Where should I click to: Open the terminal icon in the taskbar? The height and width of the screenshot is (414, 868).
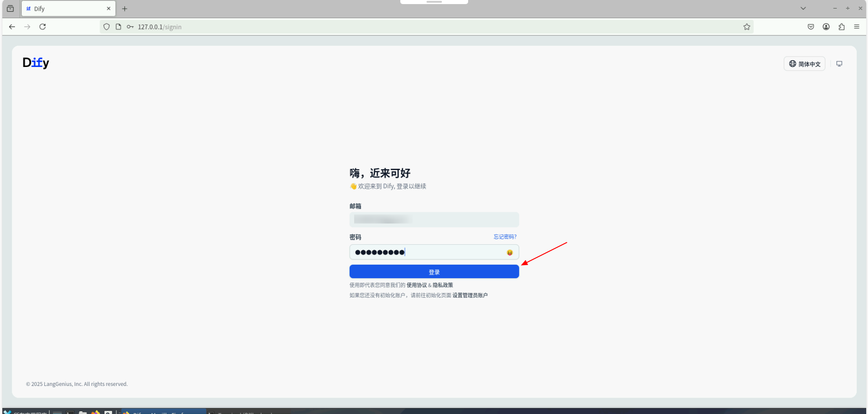click(70, 412)
